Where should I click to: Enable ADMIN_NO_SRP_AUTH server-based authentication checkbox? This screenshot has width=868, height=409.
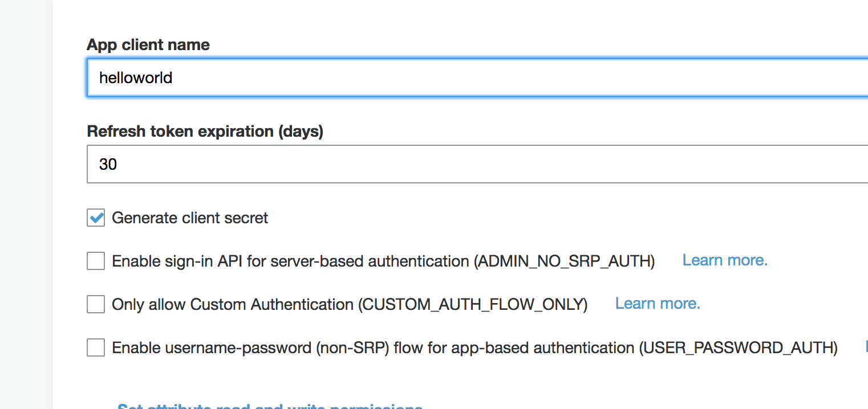[x=96, y=261]
